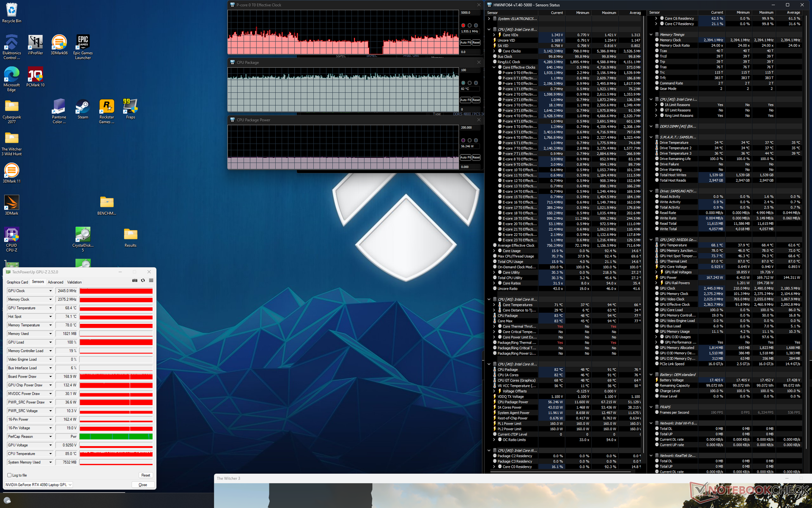Screen dimensions: 812x508
Task: Collapse the Memory Timings sensor group
Action: 651,35
